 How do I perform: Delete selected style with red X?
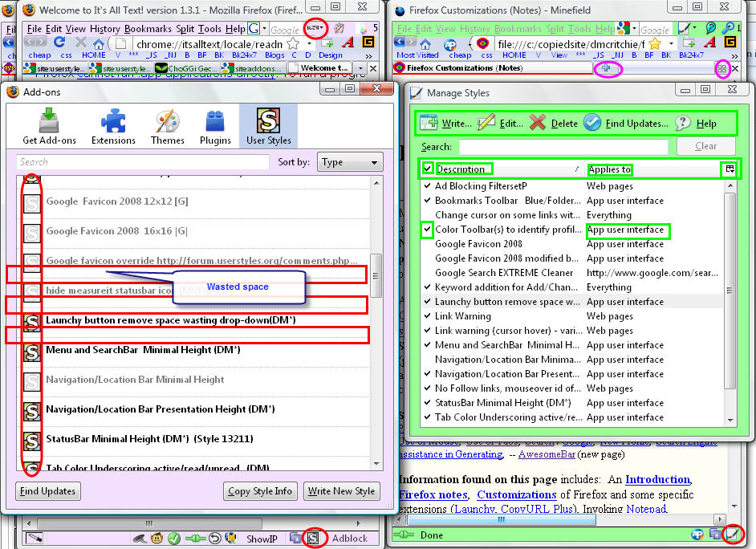click(537, 123)
